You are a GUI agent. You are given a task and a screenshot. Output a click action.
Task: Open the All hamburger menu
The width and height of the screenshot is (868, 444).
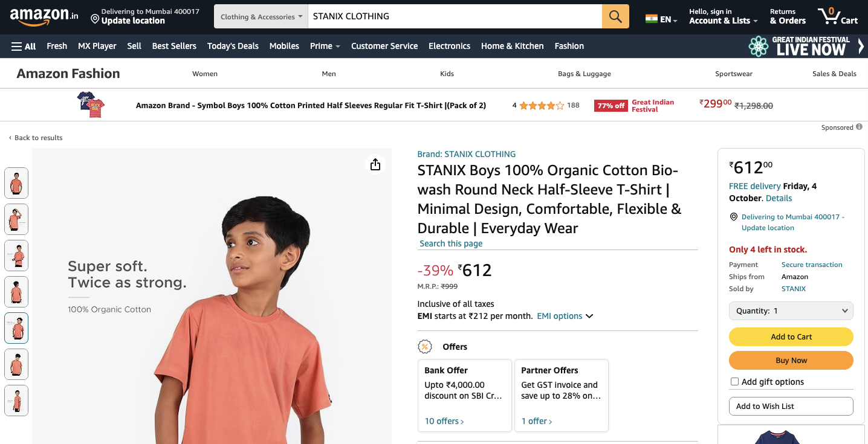coord(24,46)
